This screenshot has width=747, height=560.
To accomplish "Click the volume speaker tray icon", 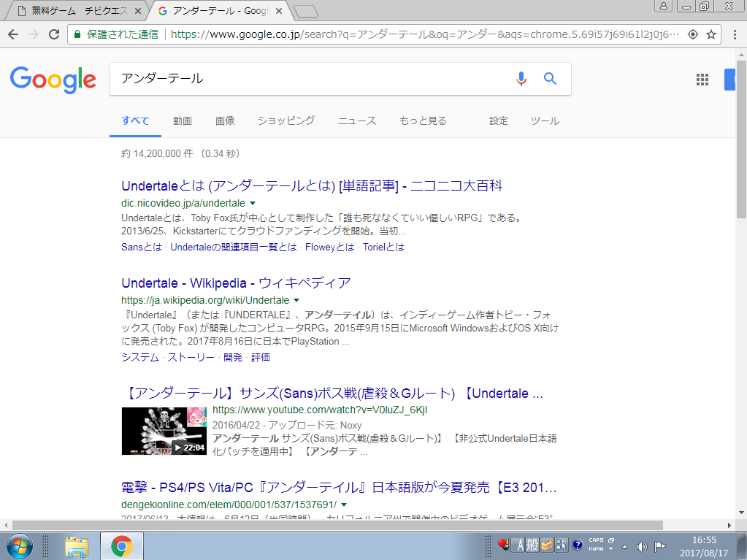I will click(x=642, y=546).
